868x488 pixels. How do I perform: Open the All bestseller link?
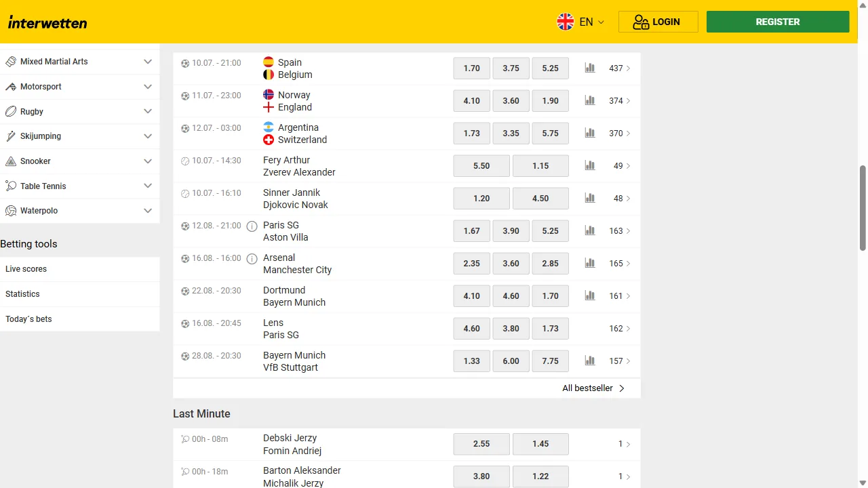point(593,388)
